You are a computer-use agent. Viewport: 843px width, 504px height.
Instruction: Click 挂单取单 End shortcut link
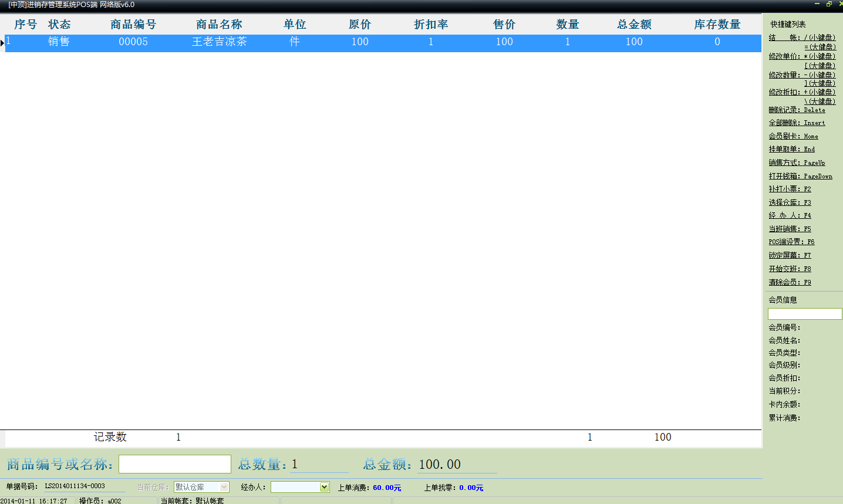pyautogui.click(x=792, y=149)
